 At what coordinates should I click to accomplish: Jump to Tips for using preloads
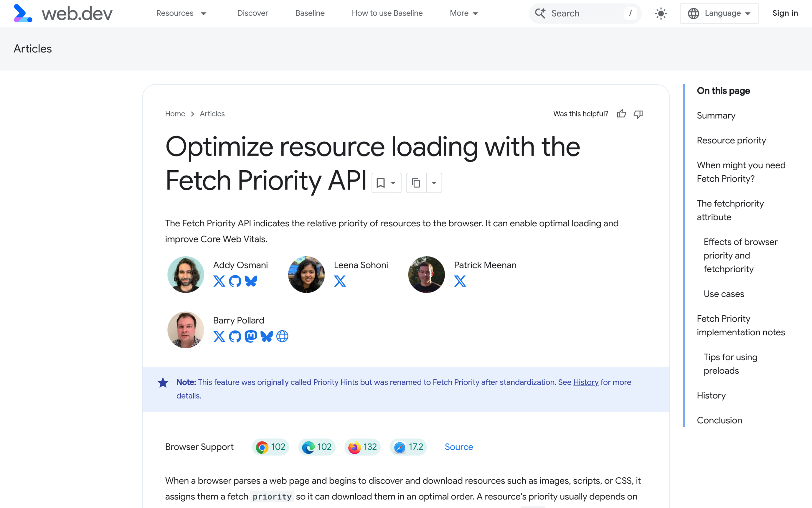point(730,364)
